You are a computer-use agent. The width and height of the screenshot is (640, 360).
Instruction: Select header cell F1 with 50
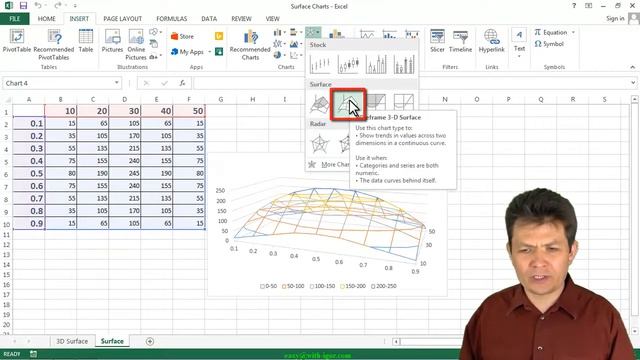click(x=189, y=111)
